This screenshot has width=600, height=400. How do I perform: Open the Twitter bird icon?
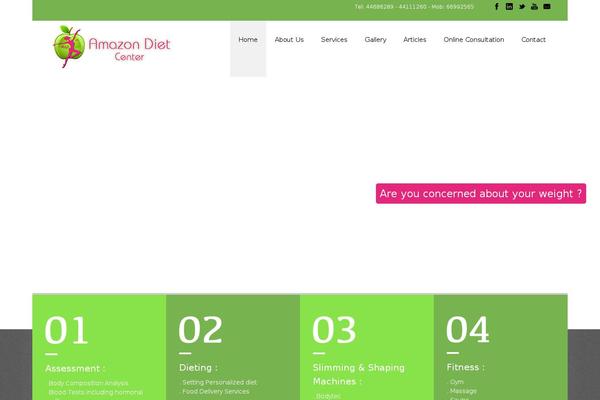pyautogui.click(x=522, y=7)
